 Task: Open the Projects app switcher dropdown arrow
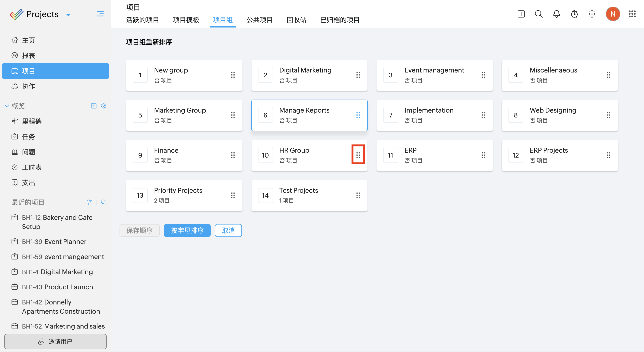click(x=68, y=15)
